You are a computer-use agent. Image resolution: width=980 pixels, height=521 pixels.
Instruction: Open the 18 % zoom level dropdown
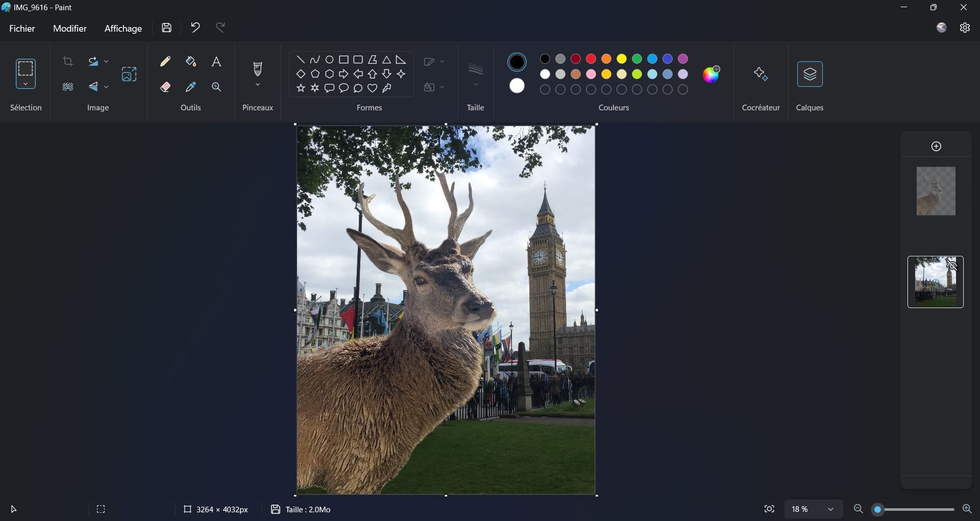pyautogui.click(x=830, y=509)
